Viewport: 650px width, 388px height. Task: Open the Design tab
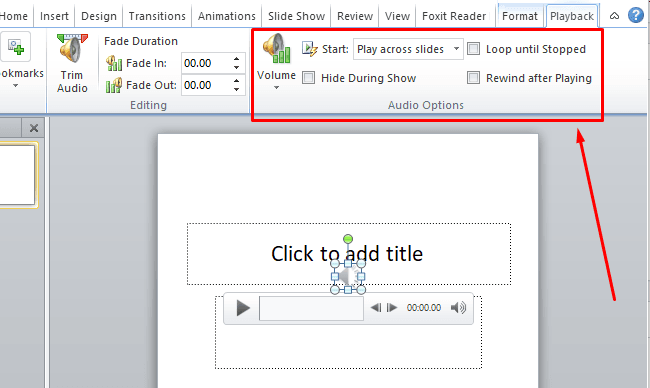tap(99, 16)
